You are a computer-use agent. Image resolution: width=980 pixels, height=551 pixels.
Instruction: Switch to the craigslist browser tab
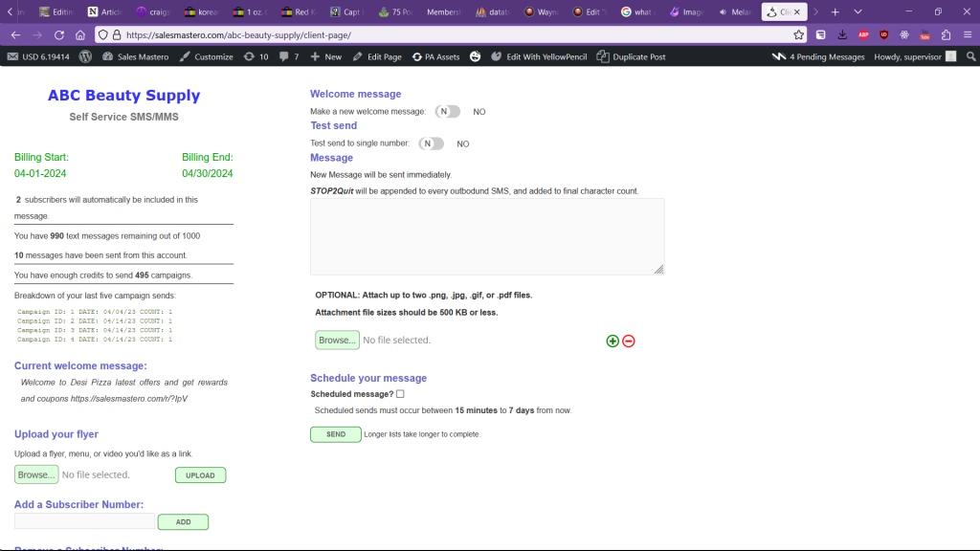(153, 11)
